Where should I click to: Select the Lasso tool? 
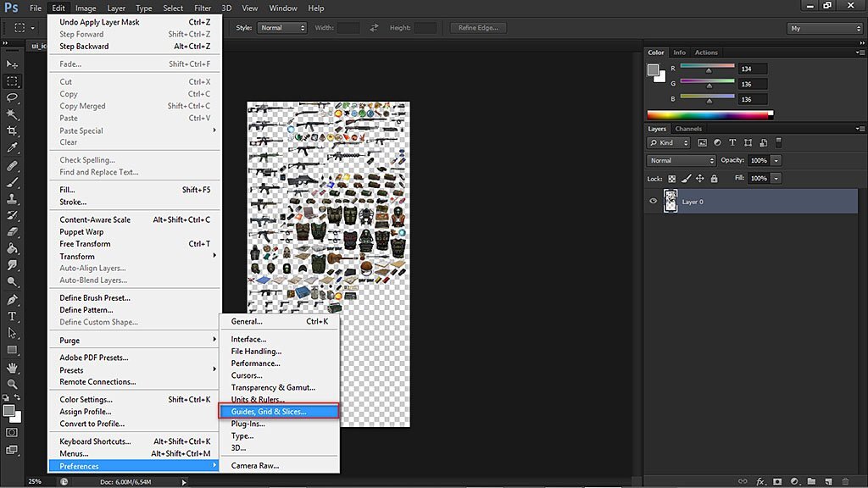click(x=12, y=97)
